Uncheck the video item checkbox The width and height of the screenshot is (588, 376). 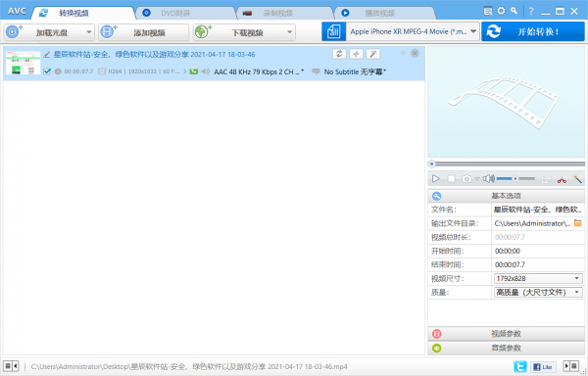[x=47, y=71]
